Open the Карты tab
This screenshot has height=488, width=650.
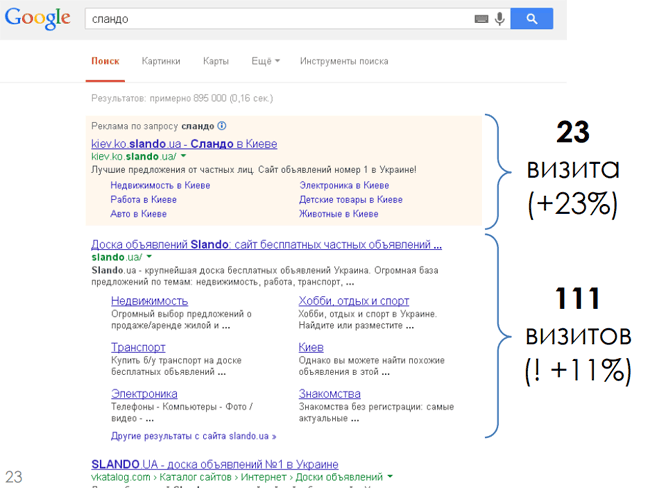(216, 61)
